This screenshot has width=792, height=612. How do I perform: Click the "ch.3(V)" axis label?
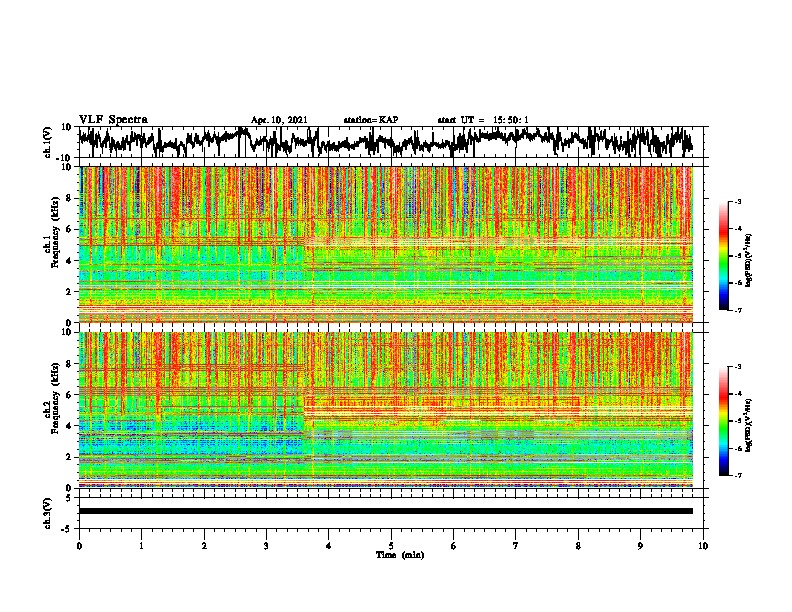pos(48,513)
